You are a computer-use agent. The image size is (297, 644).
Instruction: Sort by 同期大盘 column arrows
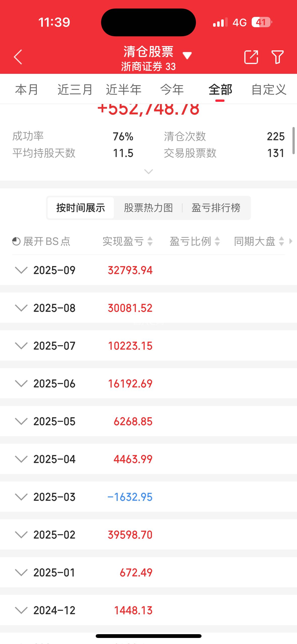point(281,241)
